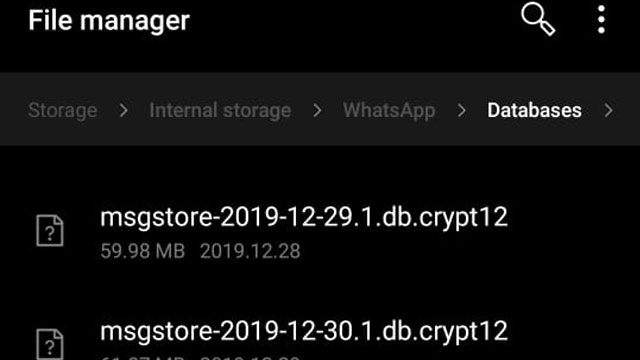Viewport: 640px width, 360px height.
Task: Go back to the WhatsApp folder breadcrumb
Action: [x=389, y=110]
